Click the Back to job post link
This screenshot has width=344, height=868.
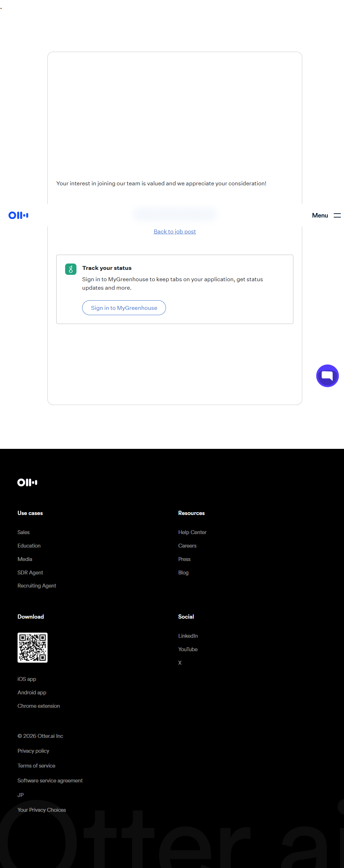[175, 231]
